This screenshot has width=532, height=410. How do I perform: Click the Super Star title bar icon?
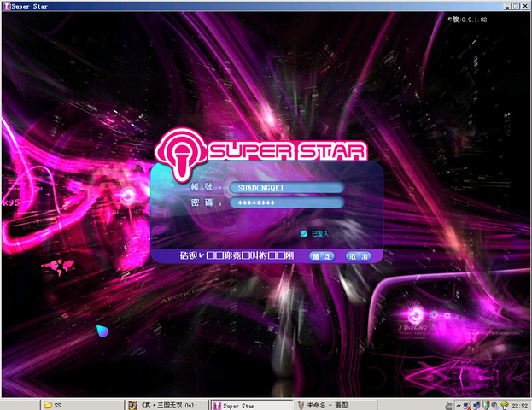pos(6,6)
